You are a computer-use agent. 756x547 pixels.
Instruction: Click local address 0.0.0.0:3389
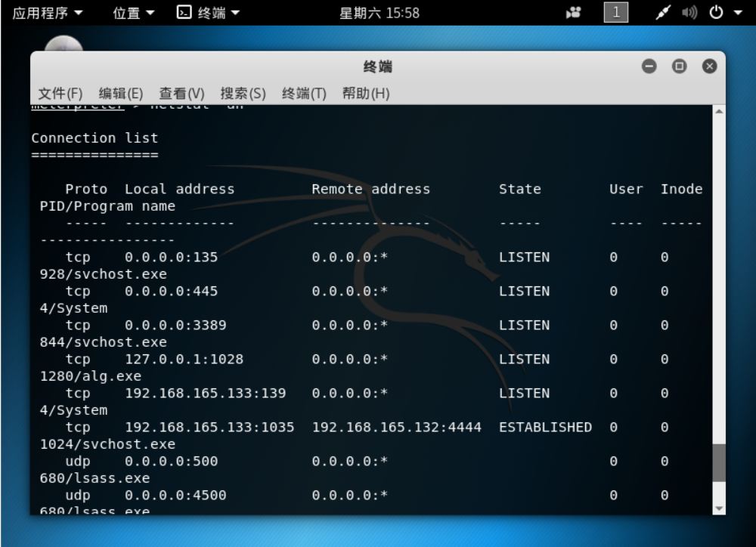tap(175, 326)
